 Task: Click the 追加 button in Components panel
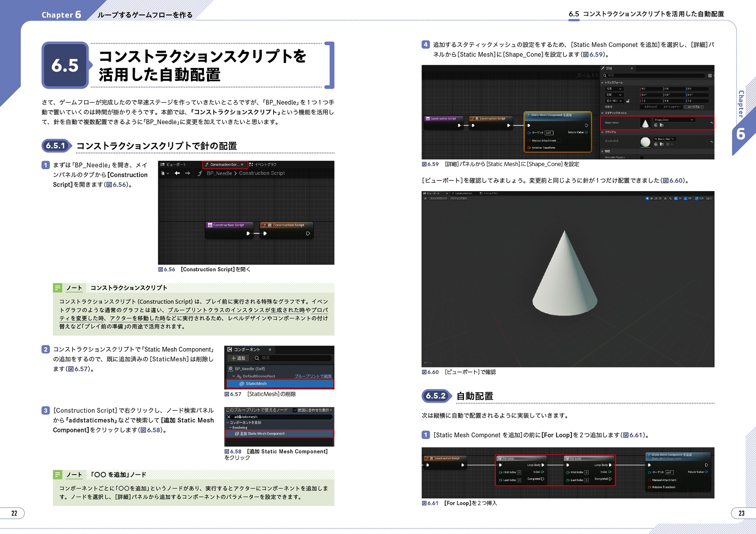click(x=238, y=358)
